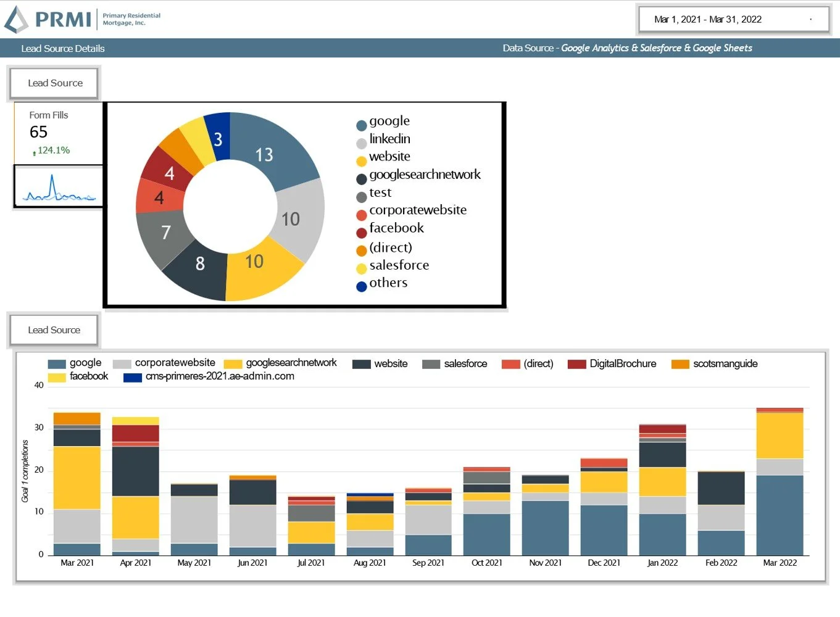Click the others legend dot

coord(362,287)
